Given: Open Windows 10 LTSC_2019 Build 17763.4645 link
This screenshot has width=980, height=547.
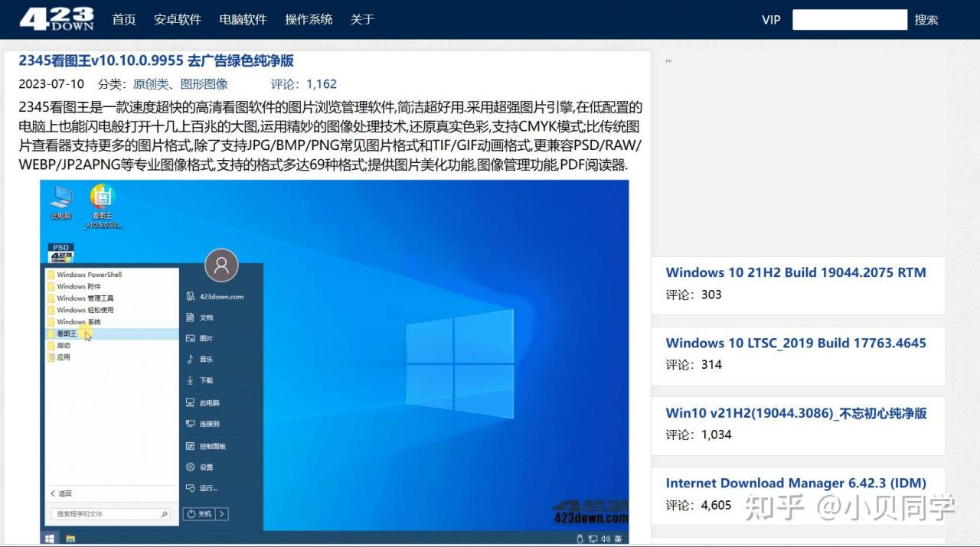Looking at the screenshot, I should pyautogui.click(x=795, y=343).
